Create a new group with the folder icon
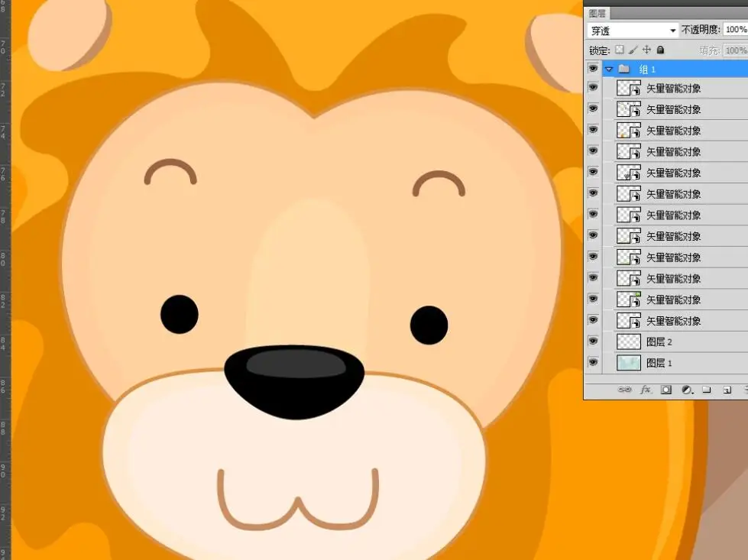Screen dimensions: 748x560 pos(707,390)
